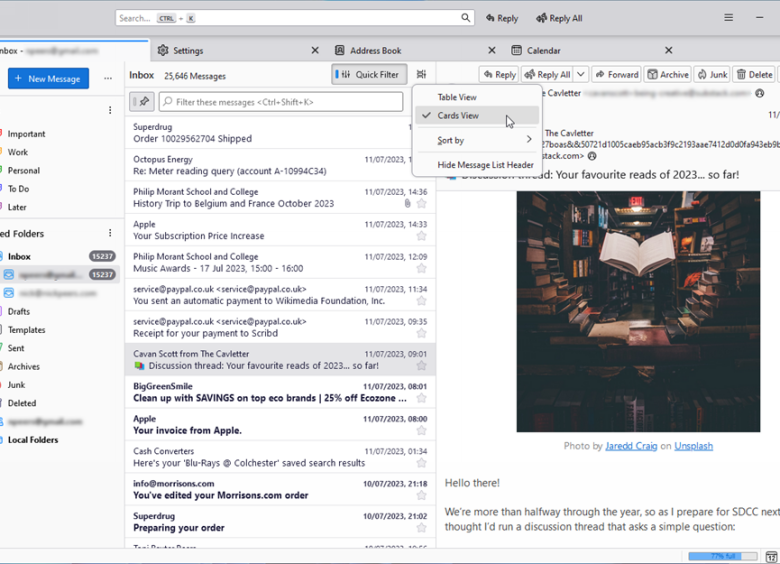780x564 pixels.
Task: Open the Unsplash link under the photo
Action: point(693,446)
